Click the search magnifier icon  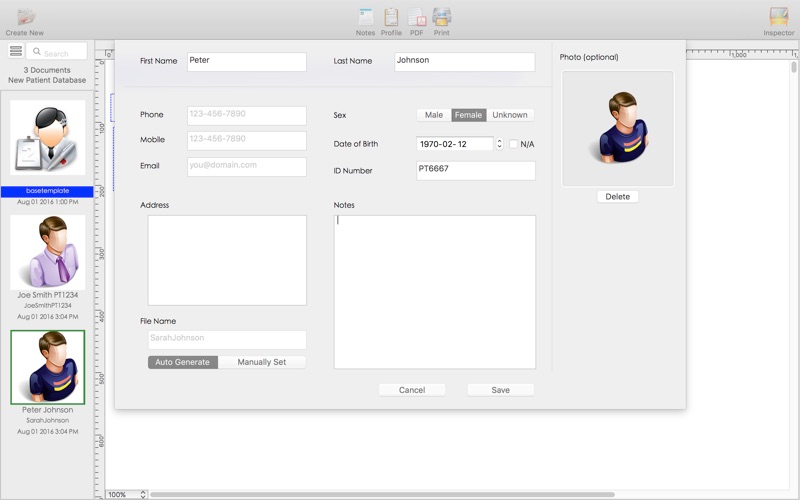coord(37,52)
